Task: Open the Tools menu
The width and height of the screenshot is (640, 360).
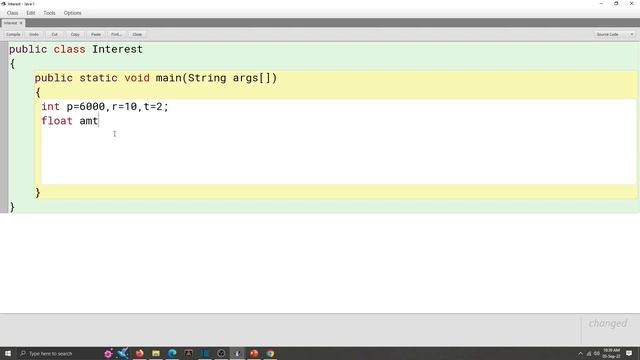Action: click(49, 13)
